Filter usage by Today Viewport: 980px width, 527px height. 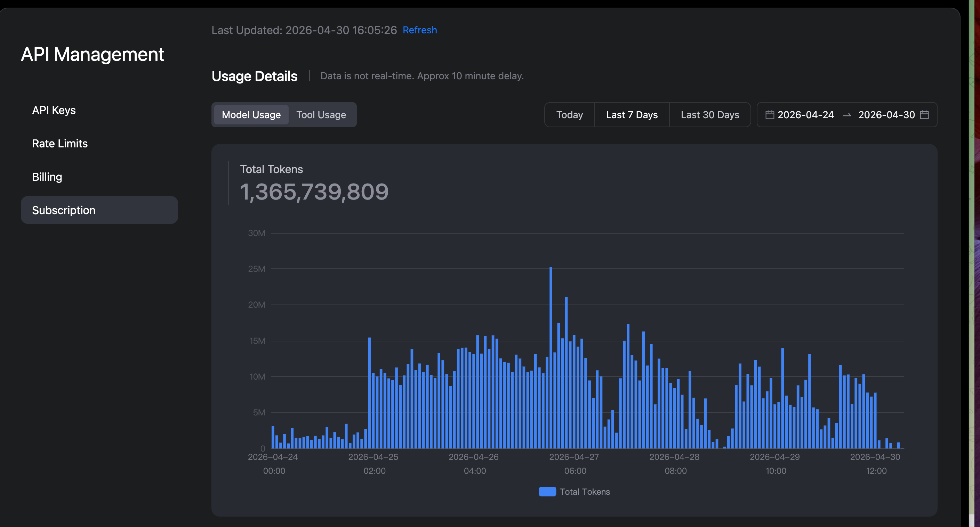[569, 114]
